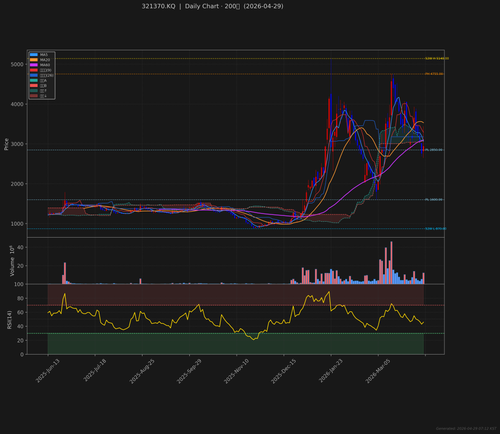Image resolution: width=500 pixels, height=434 pixels.
Task: Click the 2025-Jun-13 date label
Action: click(48, 371)
